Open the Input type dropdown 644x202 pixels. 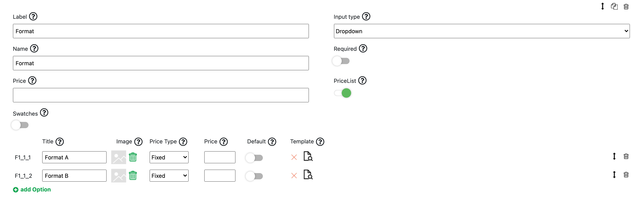click(482, 31)
